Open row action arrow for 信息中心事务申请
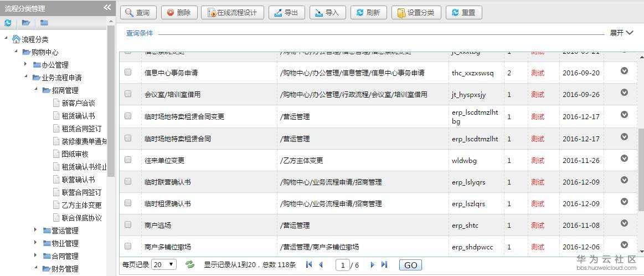The image size is (644, 276). (x=624, y=71)
